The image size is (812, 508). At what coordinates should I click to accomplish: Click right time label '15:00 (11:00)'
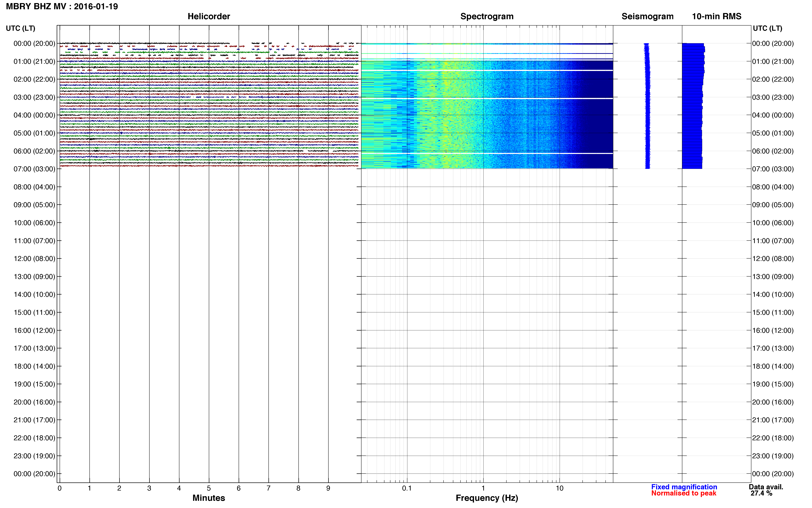pyautogui.click(x=773, y=312)
